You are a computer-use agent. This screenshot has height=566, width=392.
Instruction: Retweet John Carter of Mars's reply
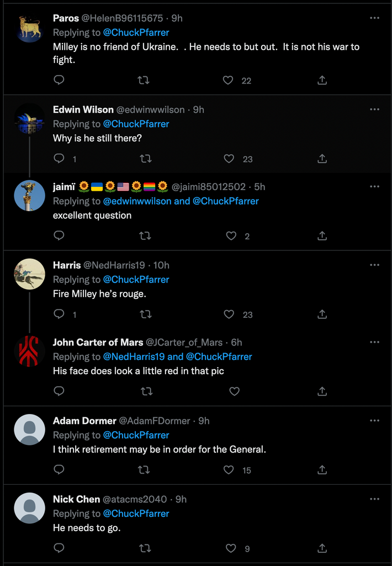click(146, 391)
